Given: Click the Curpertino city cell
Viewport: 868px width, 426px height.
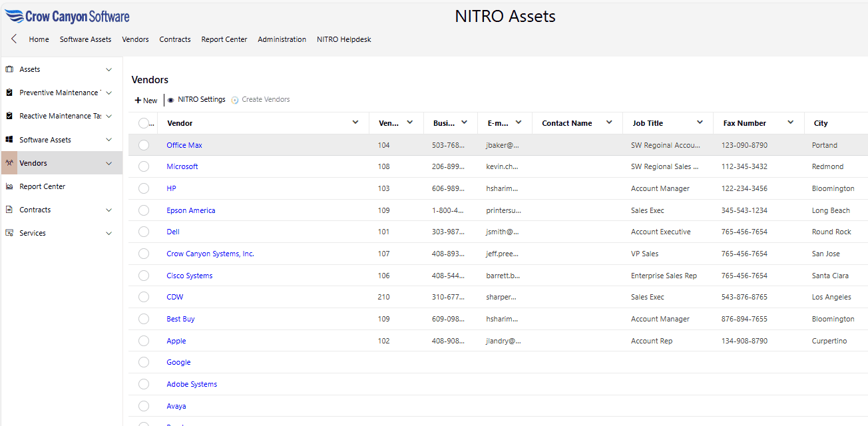Looking at the screenshot, I should click(x=829, y=341).
